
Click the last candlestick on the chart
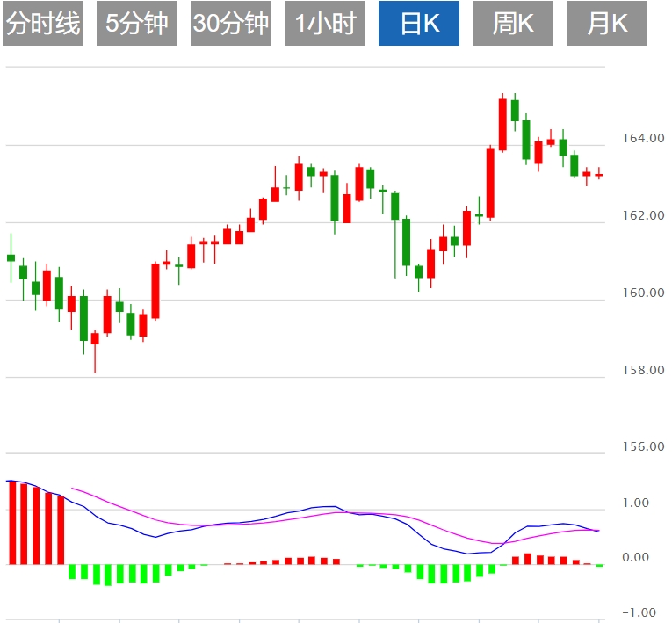pyautogui.click(x=599, y=175)
